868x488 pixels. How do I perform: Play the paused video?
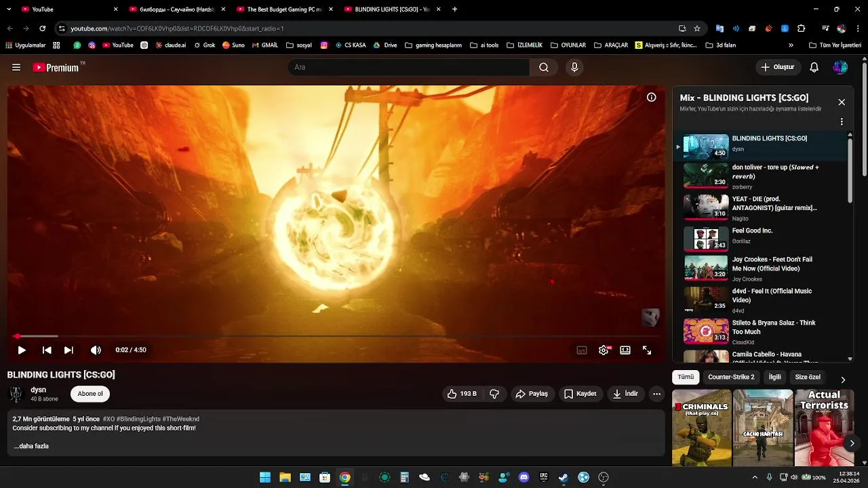(x=22, y=350)
